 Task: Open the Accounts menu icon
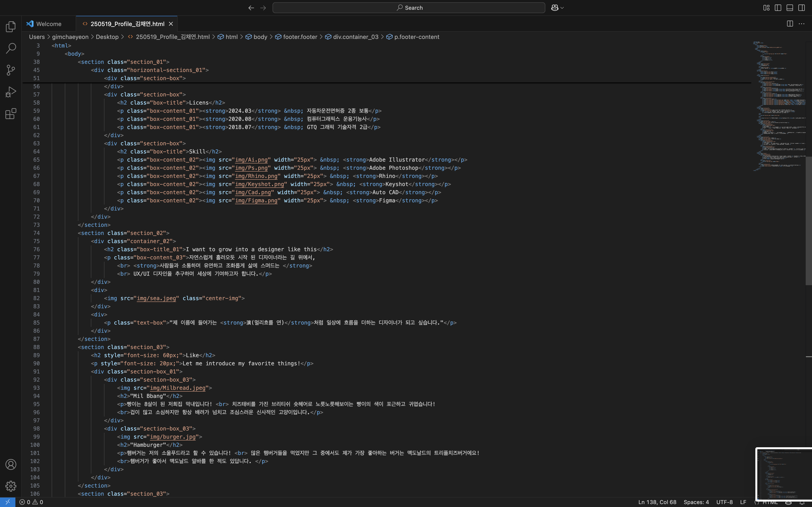coord(11,464)
